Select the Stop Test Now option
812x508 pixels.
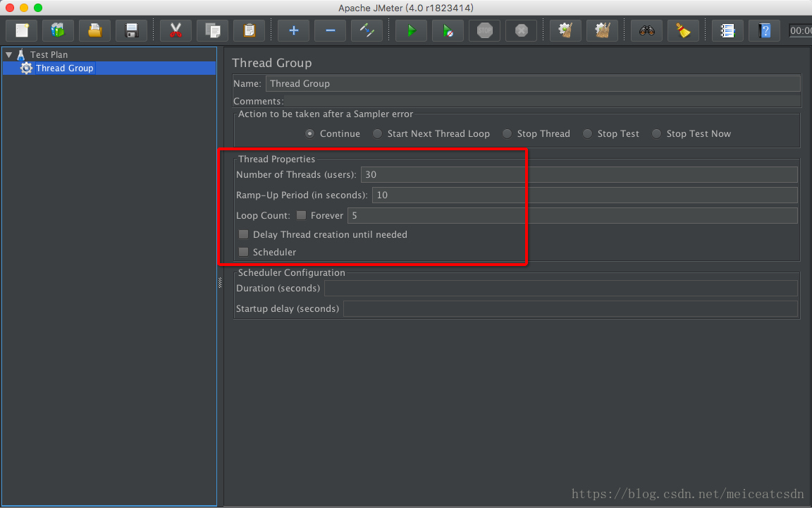pyautogui.click(x=656, y=134)
